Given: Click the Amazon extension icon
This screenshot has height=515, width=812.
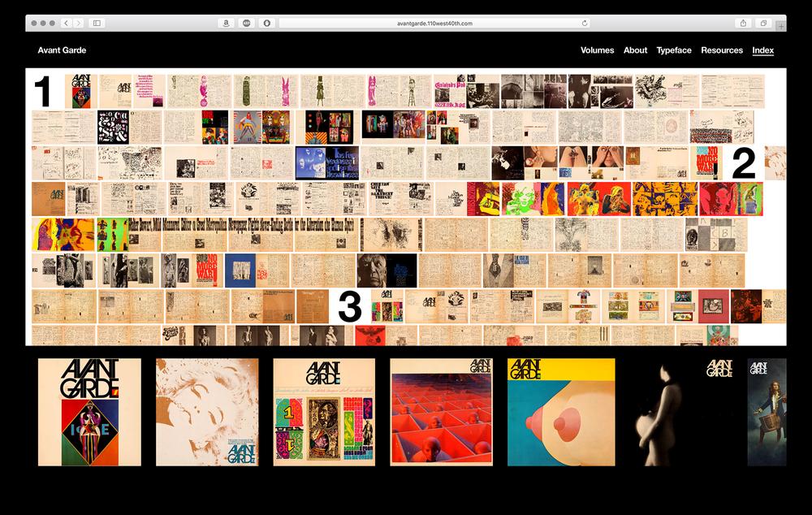Looking at the screenshot, I should click(226, 24).
